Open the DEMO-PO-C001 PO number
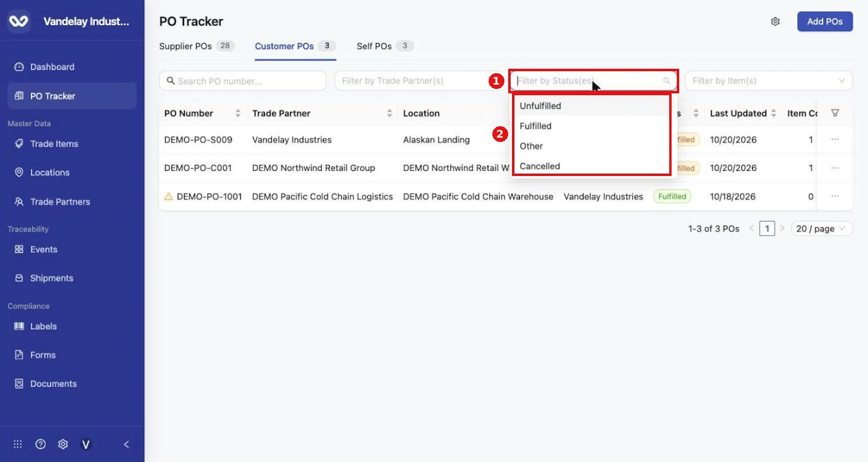868x462 pixels. pos(198,168)
